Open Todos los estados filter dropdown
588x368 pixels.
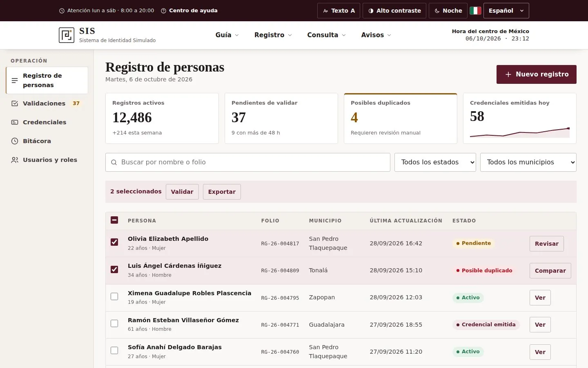click(435, 162)
